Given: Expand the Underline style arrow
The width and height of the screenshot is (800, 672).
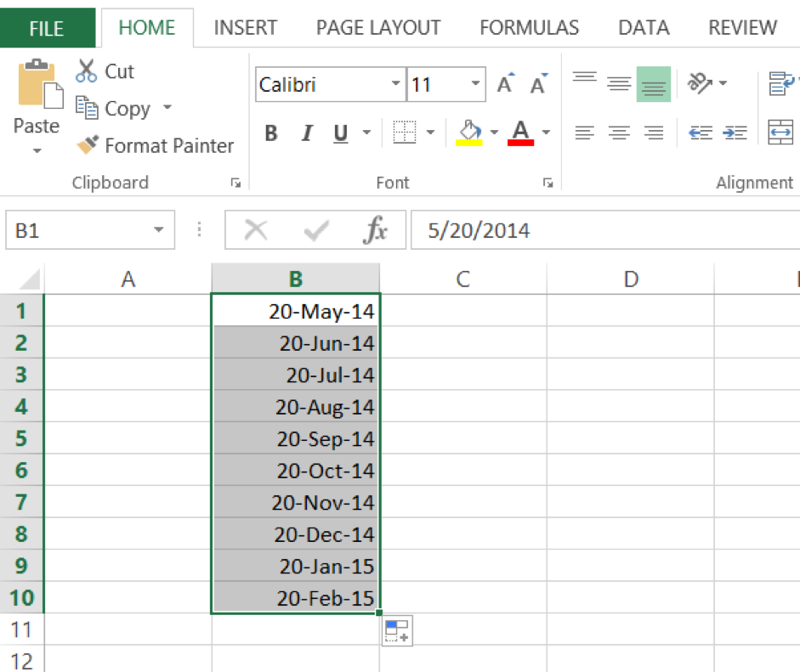Looking at the screenshot, I should [x=366, y=133].
